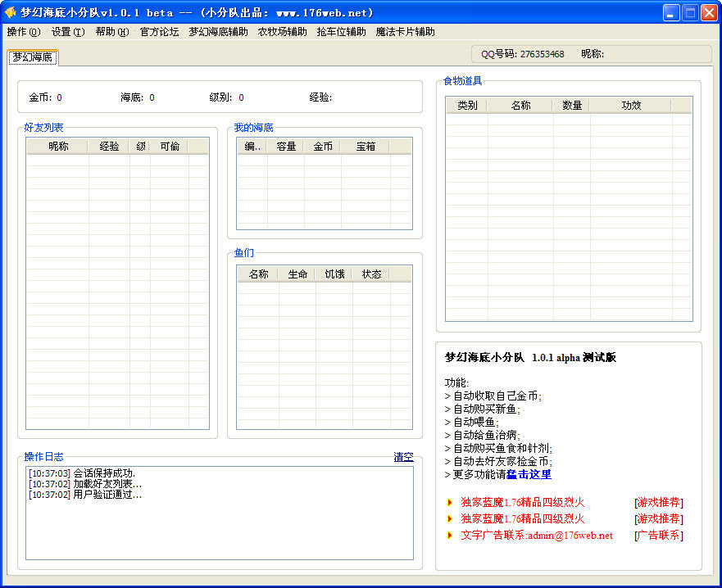Open 农牧场辅助 in the menu bar

point(282,32)
